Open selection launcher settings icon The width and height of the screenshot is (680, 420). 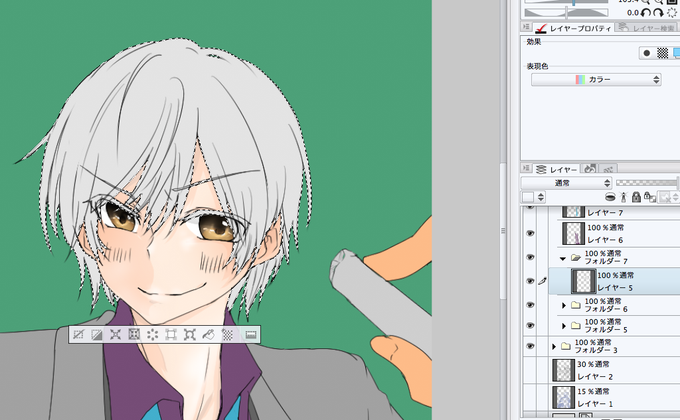click(x=251, y=335)
